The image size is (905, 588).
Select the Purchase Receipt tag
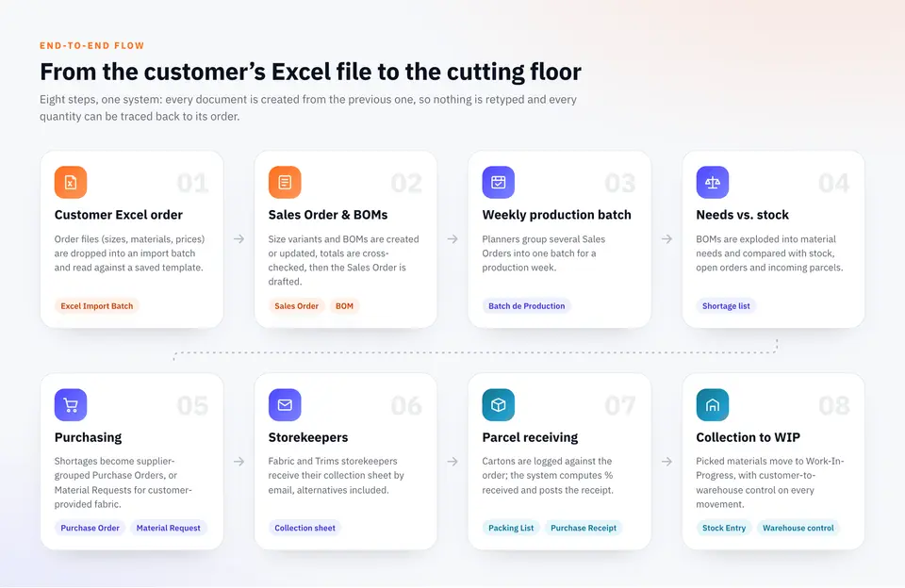pyautogui.click(x=584, y=528)
